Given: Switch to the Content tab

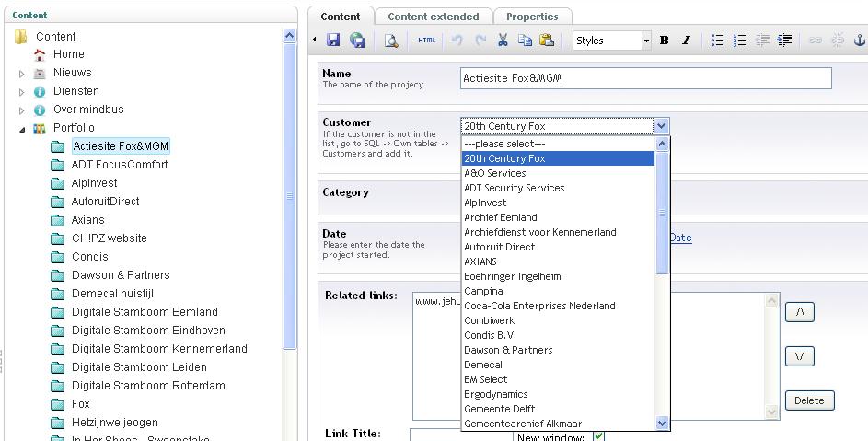Looking at the screenshot, I should click(x=341, y=17).
